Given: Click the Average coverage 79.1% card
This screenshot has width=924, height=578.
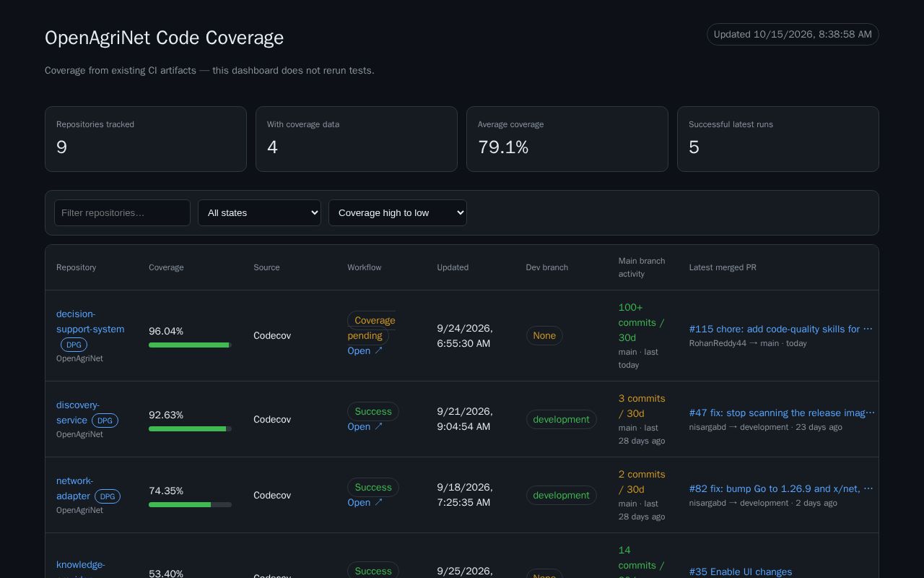Looking at the screenshot, I should coord(567,139).
